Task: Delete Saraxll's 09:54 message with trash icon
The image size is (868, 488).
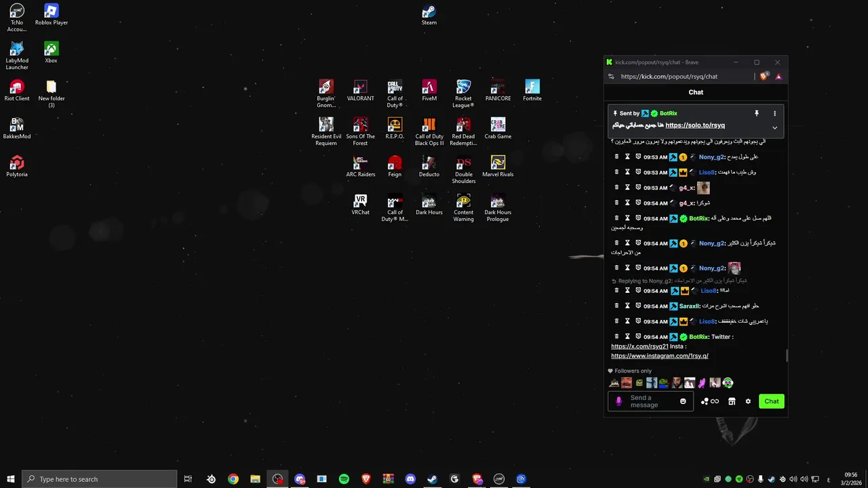Action: (x=616, y=306)
